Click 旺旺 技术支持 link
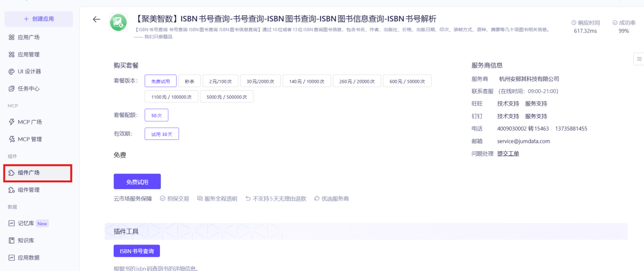 508,104
